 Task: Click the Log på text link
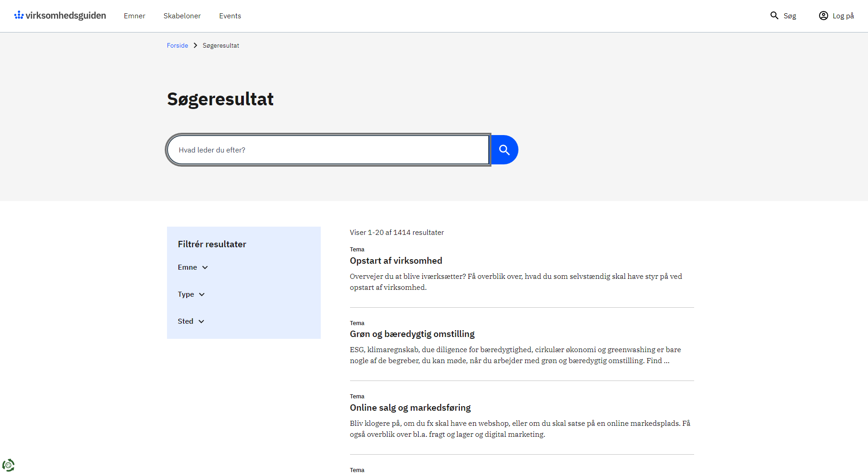[843, 16]
